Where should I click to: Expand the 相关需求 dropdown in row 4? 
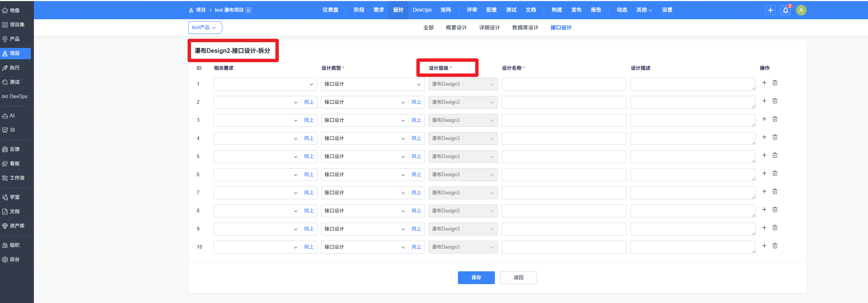257,138
